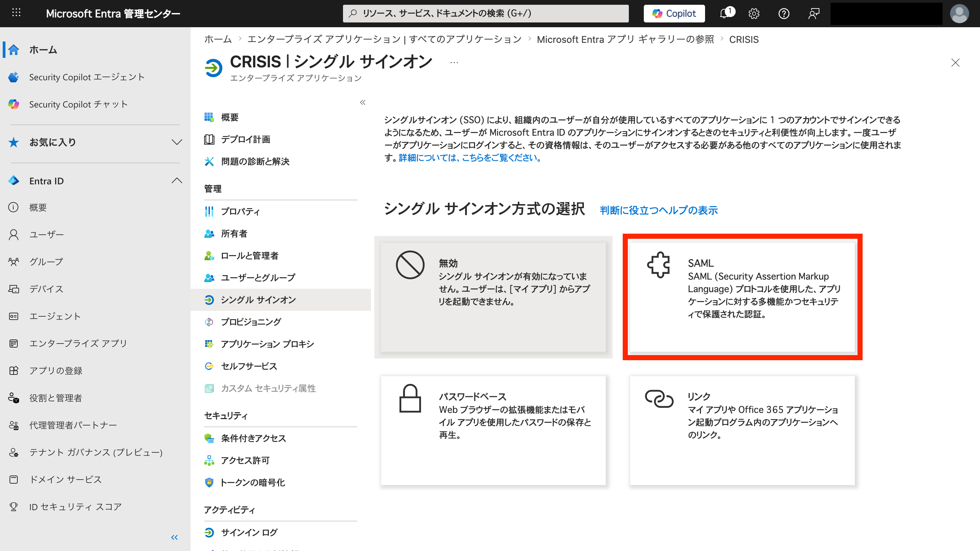The height and width of the screenshot is (551, 980).
Task: Go to ホーム breadcrumb link
Action: click(x=218, y=39)
